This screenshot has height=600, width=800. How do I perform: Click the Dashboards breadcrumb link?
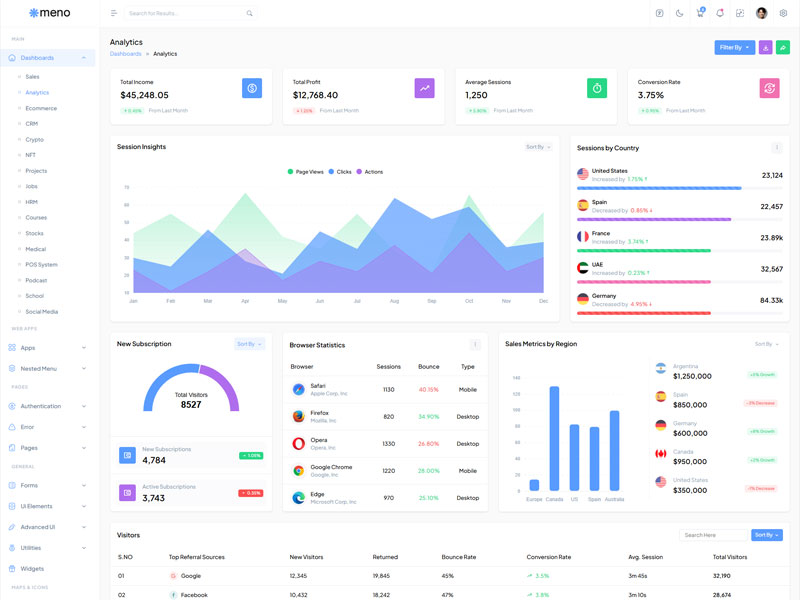125,54
